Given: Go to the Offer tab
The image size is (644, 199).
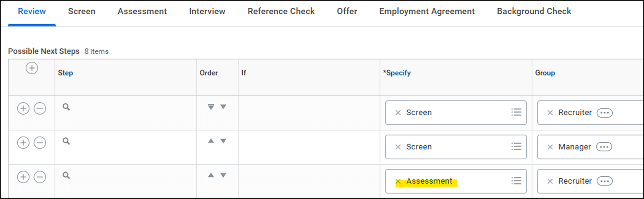Looking at the screenshot, I should 347,11.
